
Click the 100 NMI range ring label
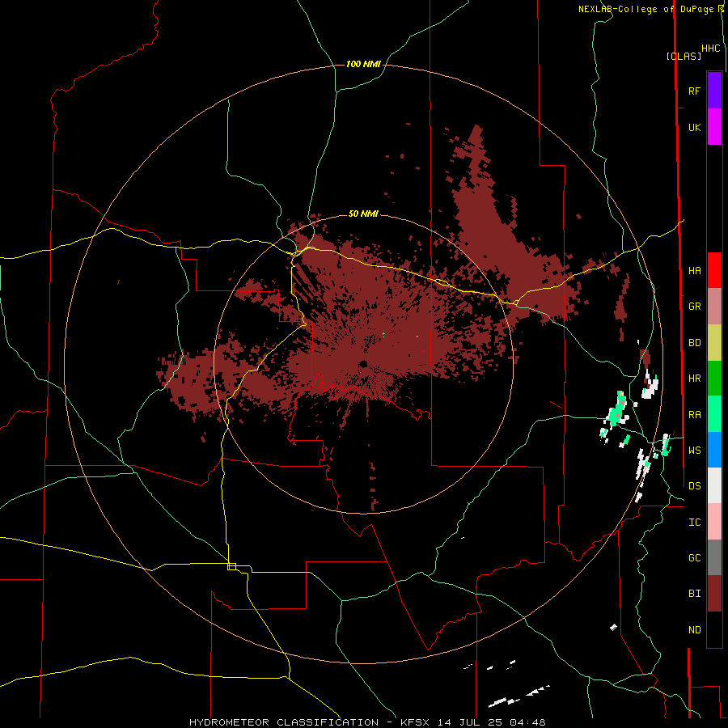click(363, 64)
